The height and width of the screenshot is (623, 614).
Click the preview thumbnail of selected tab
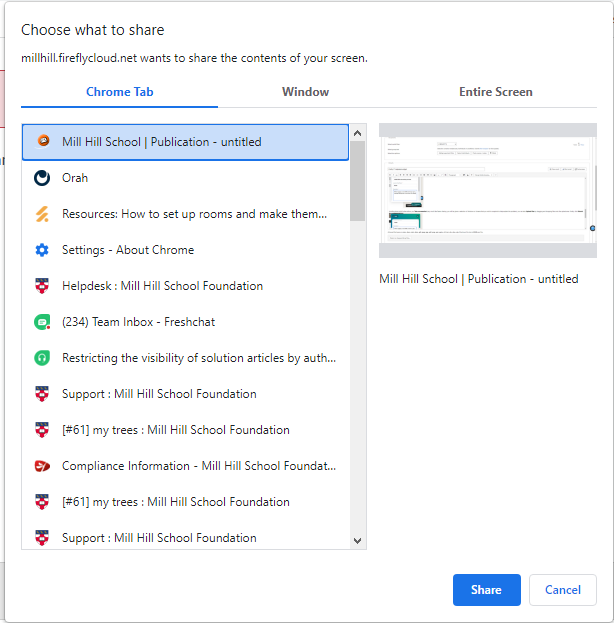[x=488, y=190]
